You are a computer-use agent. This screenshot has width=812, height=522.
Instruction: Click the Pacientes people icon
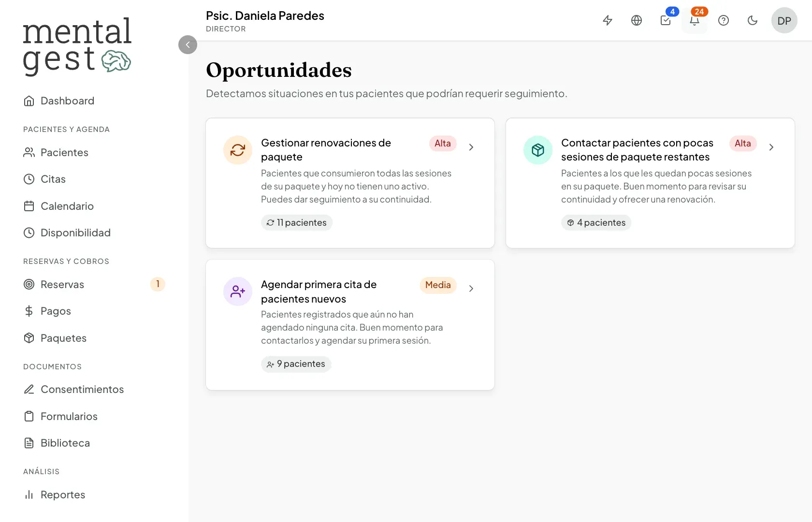pos(29,152)
